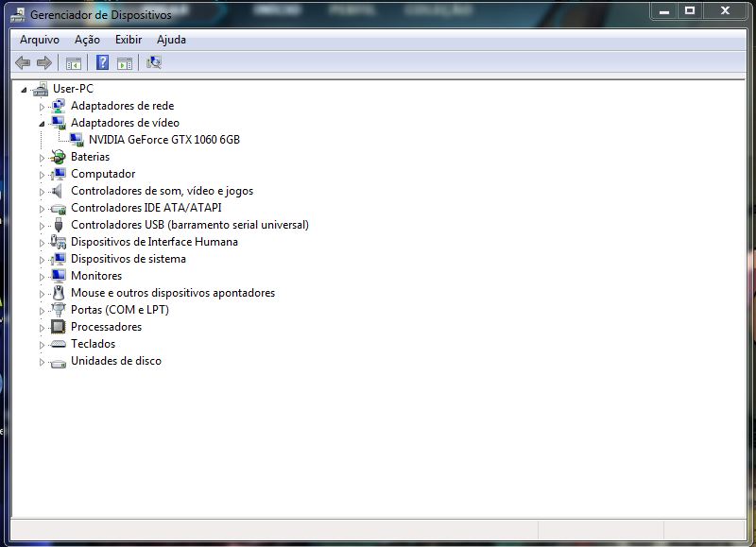Expand the Dispositivos de sistema arrow
The image size is (756, 547).
pyautogui.click(x=42, y=260)
